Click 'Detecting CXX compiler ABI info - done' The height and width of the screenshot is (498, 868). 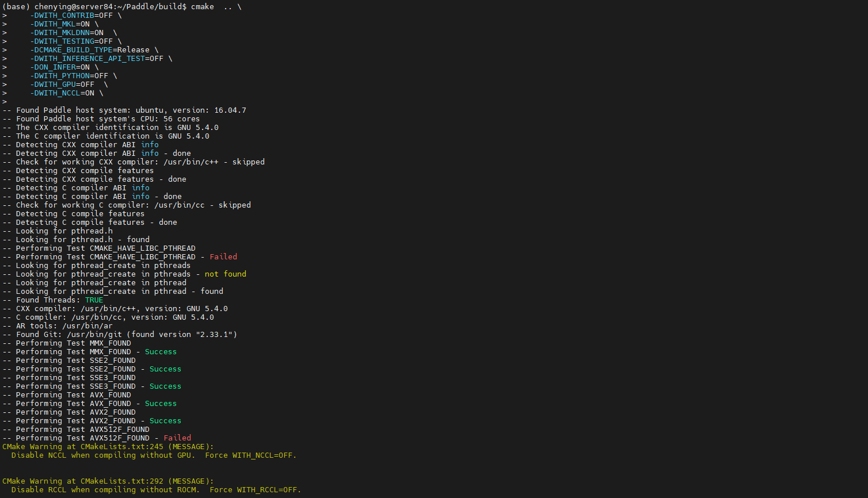[x=97, y=154]
